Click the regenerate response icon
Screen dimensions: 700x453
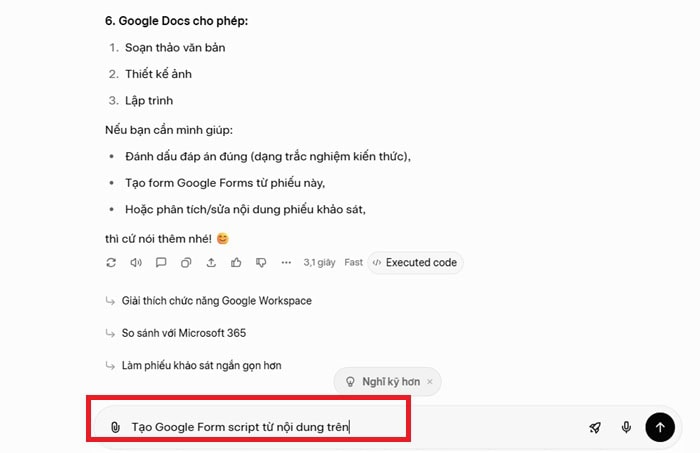tap(111, 263)
